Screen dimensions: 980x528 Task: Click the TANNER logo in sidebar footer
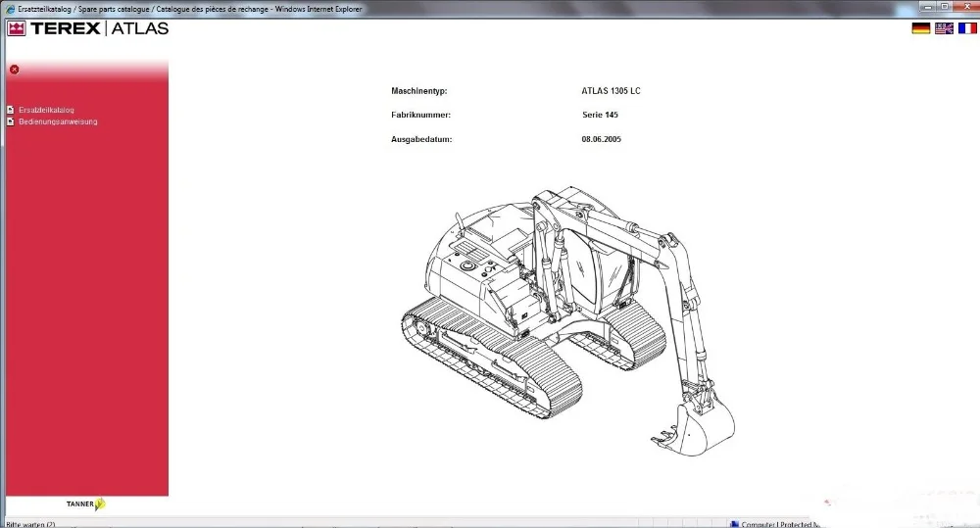86,504
